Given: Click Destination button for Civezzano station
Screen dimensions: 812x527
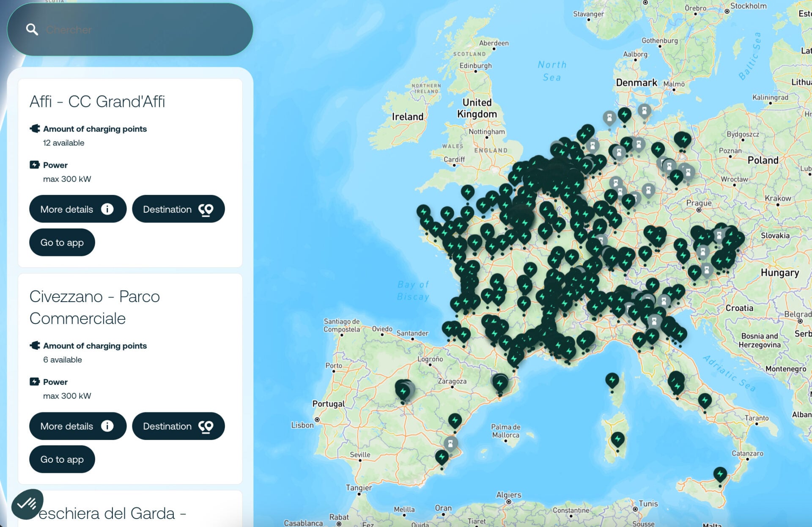Looking at the screenshot, I should tap(178, 426).
